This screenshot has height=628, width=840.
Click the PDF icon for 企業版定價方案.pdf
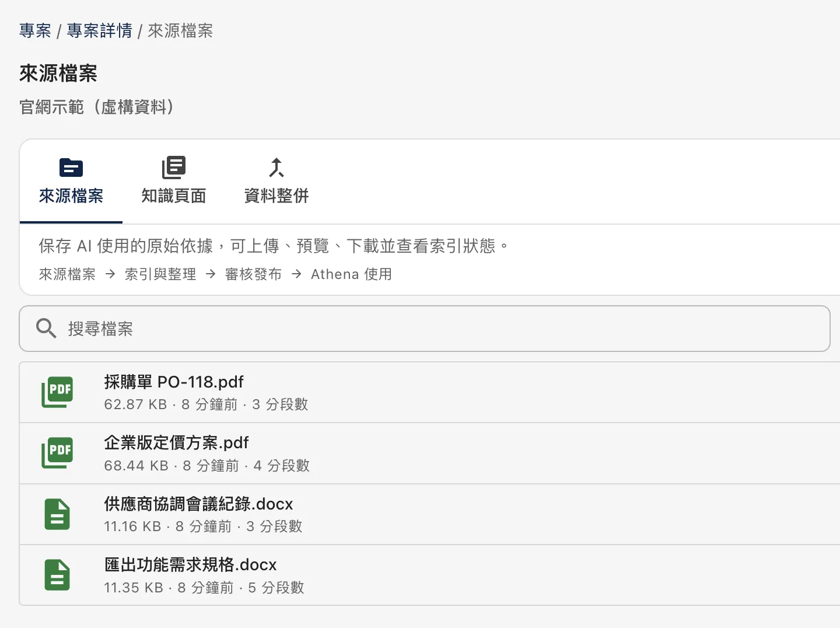click(57, 453)
